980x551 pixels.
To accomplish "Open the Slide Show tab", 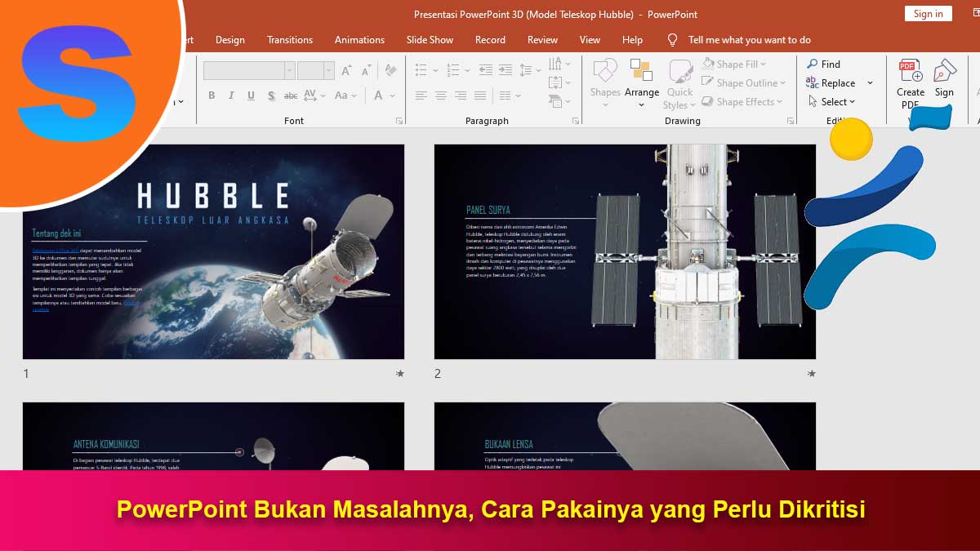I will [x=430, y=39].
